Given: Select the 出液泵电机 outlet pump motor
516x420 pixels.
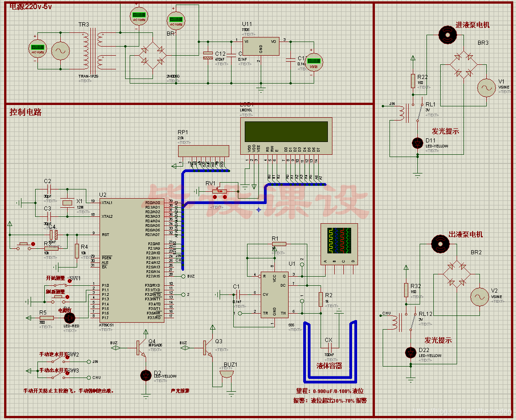Looking at the screenshot, I should click(440, 244).
